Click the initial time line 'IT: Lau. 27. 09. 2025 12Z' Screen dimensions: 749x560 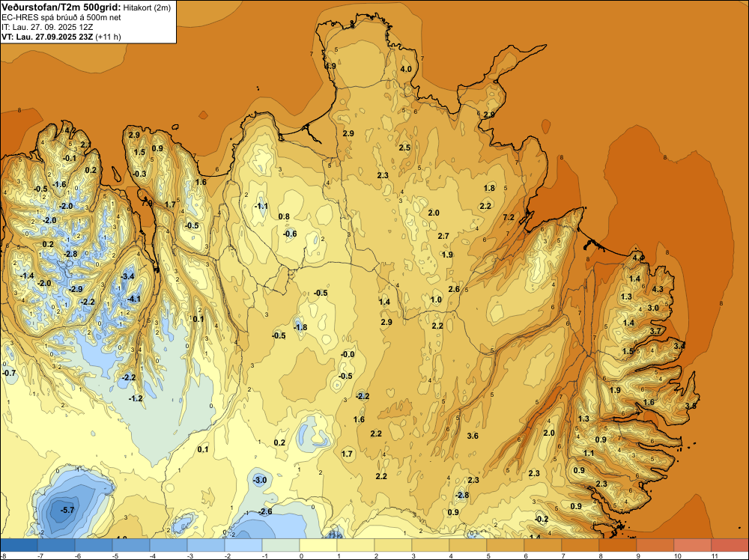(x=46, y=27)
